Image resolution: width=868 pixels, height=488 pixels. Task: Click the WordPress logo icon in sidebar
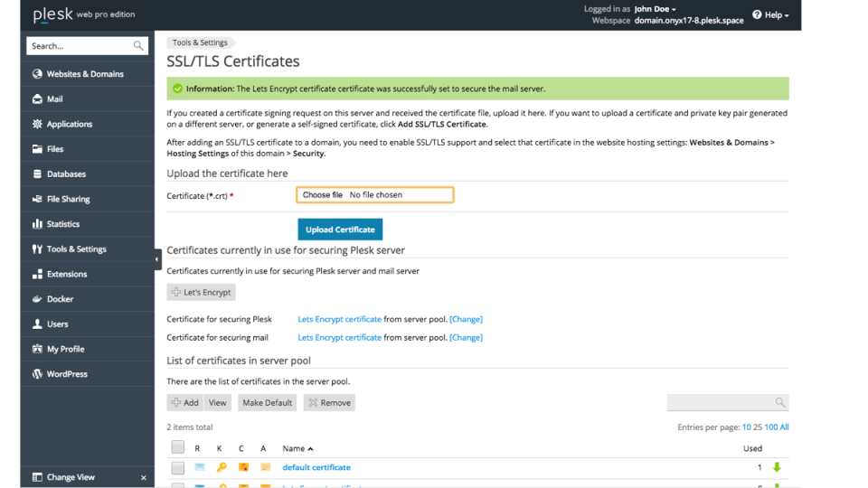tap(37, 374)
